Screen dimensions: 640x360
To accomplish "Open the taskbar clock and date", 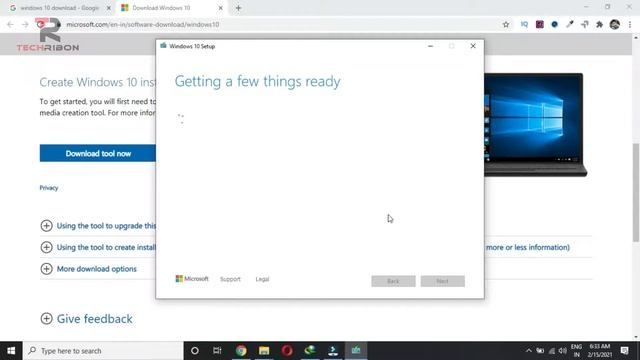I will pos(600,351).
